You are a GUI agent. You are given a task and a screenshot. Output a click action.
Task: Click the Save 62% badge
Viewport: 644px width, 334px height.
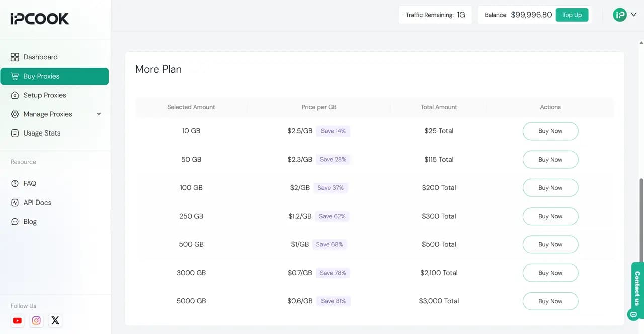(x=332, y=216)
